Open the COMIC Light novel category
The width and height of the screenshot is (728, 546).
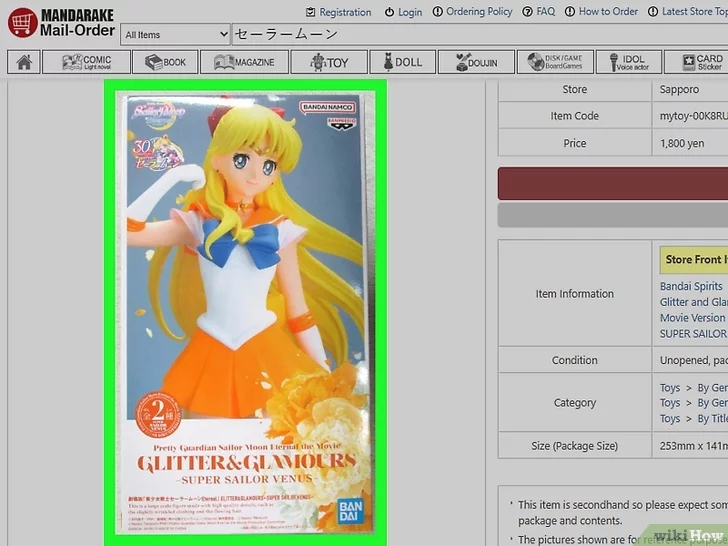click(x=87, y=62)
